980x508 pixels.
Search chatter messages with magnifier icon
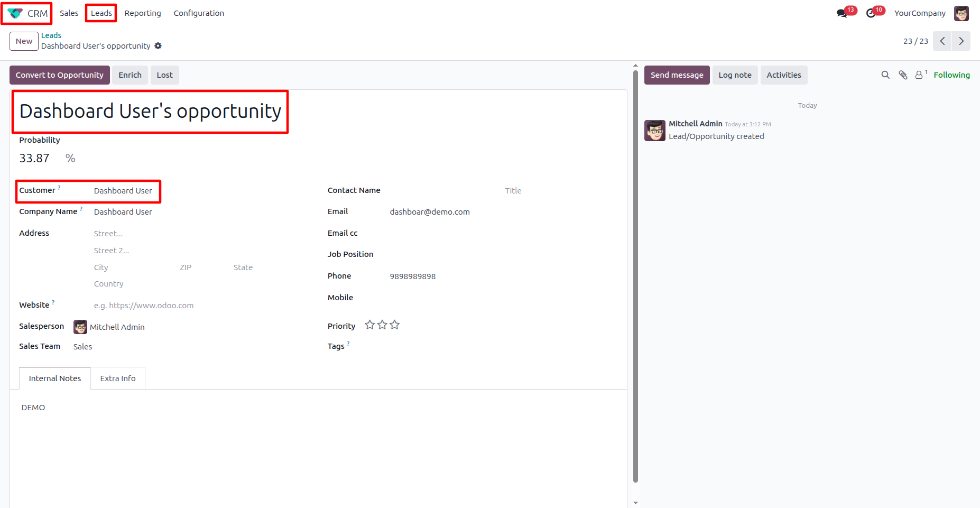click(x=885, y=75)
